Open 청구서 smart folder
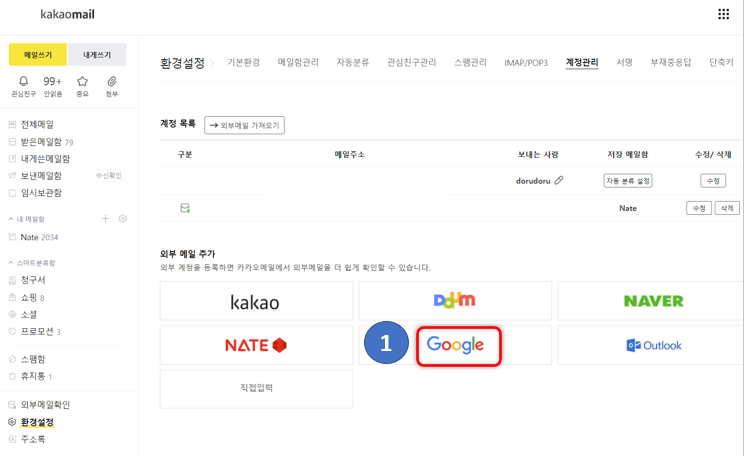The width and height of the screenshot is (744, 456). click(33, 280)
